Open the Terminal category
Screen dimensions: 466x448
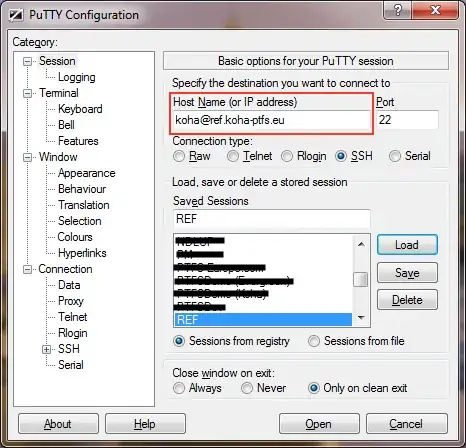coord(59,93)
